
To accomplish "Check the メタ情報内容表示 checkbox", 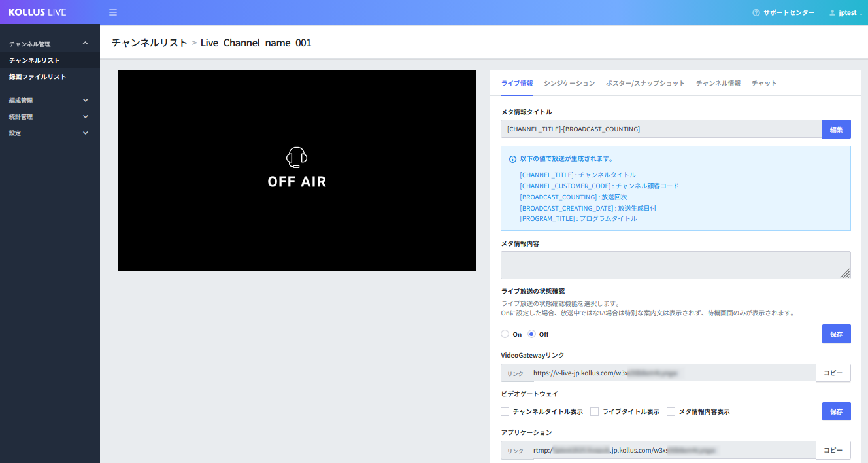I will click(x=671, y=412).
